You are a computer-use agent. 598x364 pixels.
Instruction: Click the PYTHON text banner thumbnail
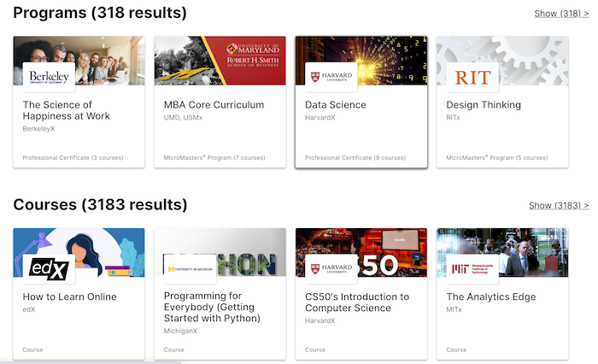pyautogui.click(x=220, y=252)
